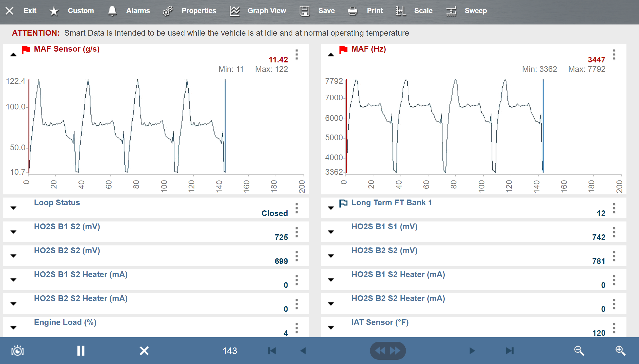The height and width of the screenshot is (364, 639).
Task: Click the fast rewind/forward slider control
Action: coord(388,351)
